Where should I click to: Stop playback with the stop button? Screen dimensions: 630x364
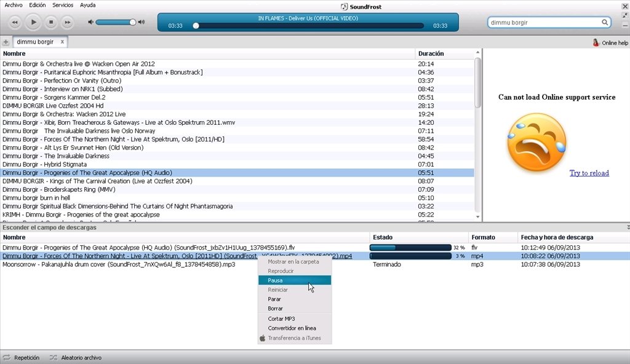51,23
